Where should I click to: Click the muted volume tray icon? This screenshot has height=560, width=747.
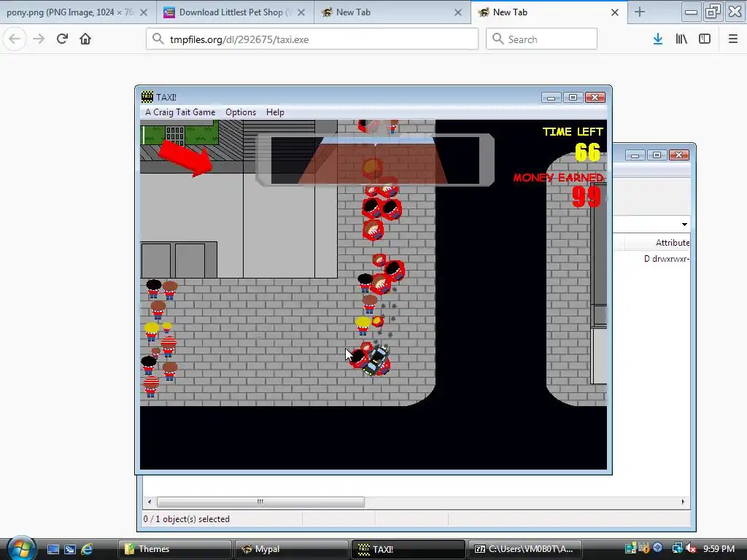tap(691, 549)
